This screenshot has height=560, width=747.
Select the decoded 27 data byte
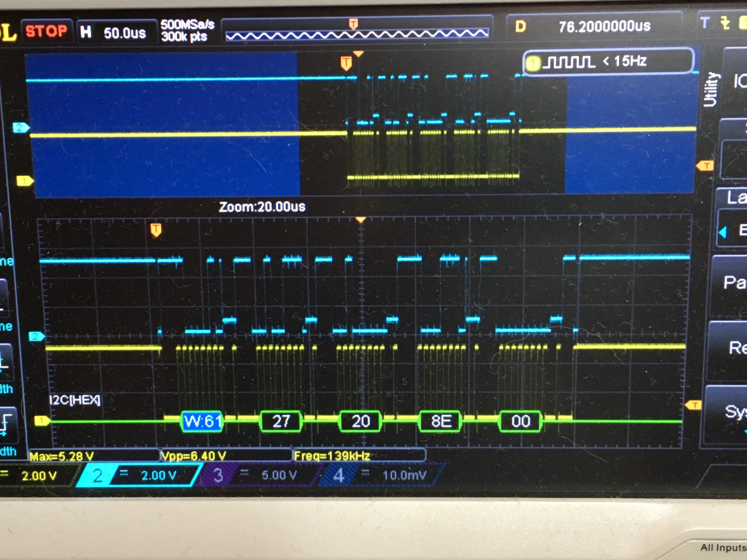[x=281, y=421]
